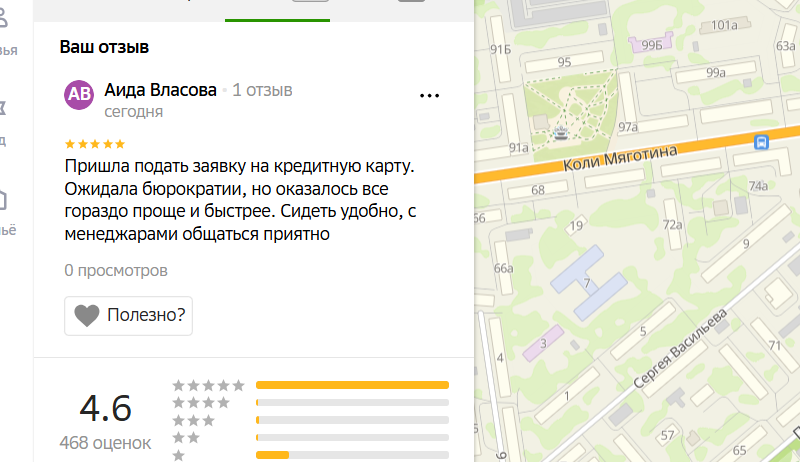Click building 19 on the map
This screenshot has height=462, width=800.
[577, 225]
